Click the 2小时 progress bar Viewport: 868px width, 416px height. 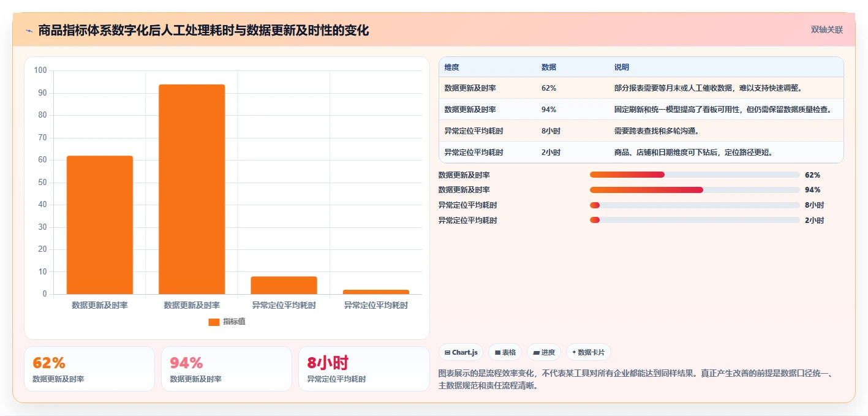(695, 220)
